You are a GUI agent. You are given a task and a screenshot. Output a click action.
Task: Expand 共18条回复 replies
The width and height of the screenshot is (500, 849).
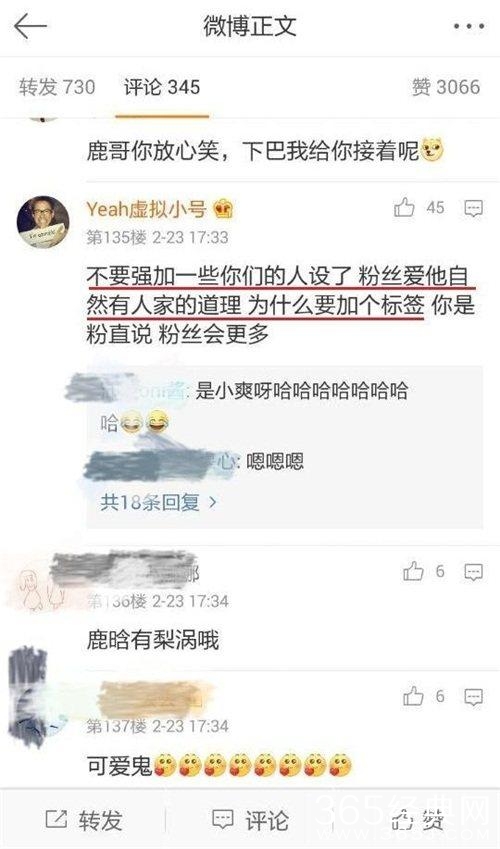point(158,503)
